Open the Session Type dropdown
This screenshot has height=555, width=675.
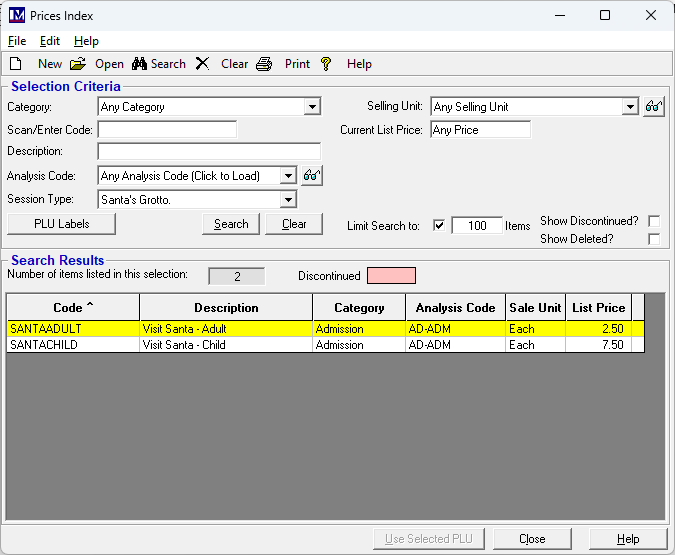point(288,199)
